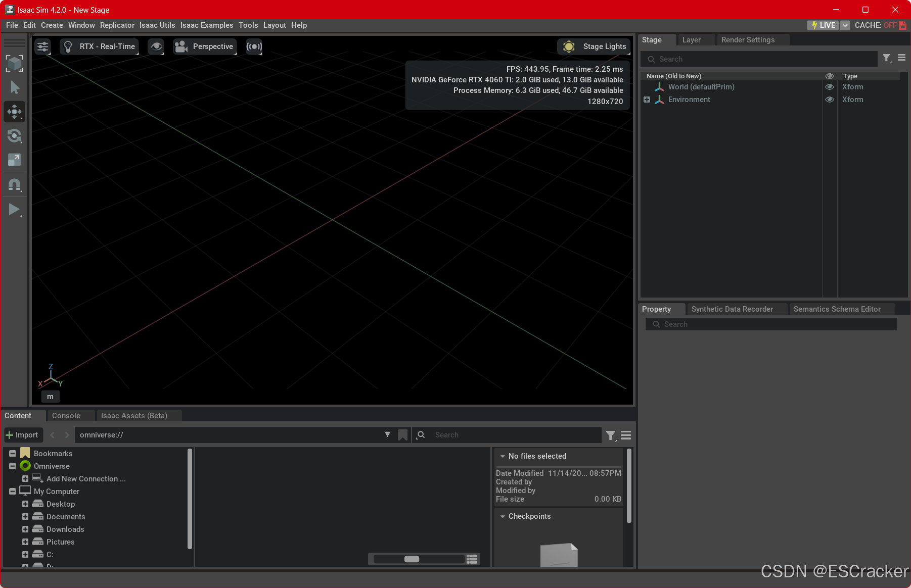The width and height of the screenshot is (911, 588).
Task: Activate the Move tool
Action: pyautogui.click(x=15, y=112)
